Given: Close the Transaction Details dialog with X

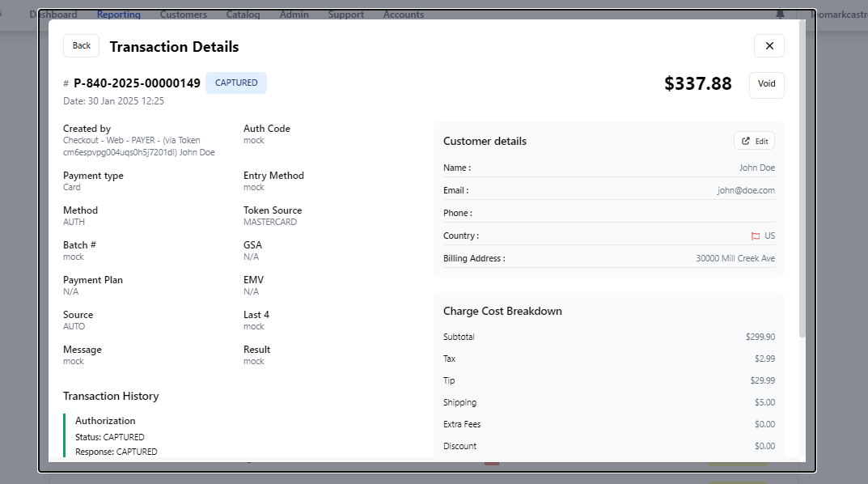Looking at the screenshot, I should tap(768, 46).
